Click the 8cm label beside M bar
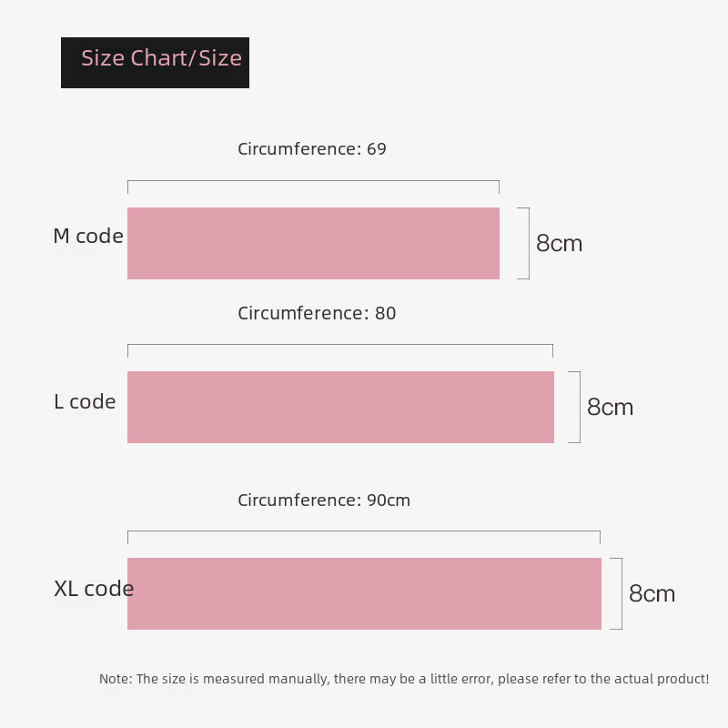Viewport: 728px width, 728px height. [559, 244]
